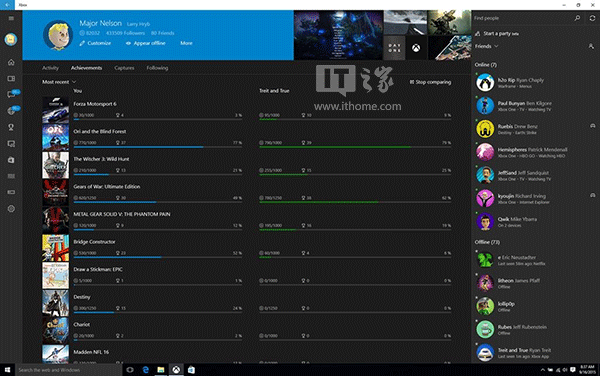Image resolution: width=600 pixels, height=376 pixels.
Task: Open the Windows Start button
Action: point(7,370)
